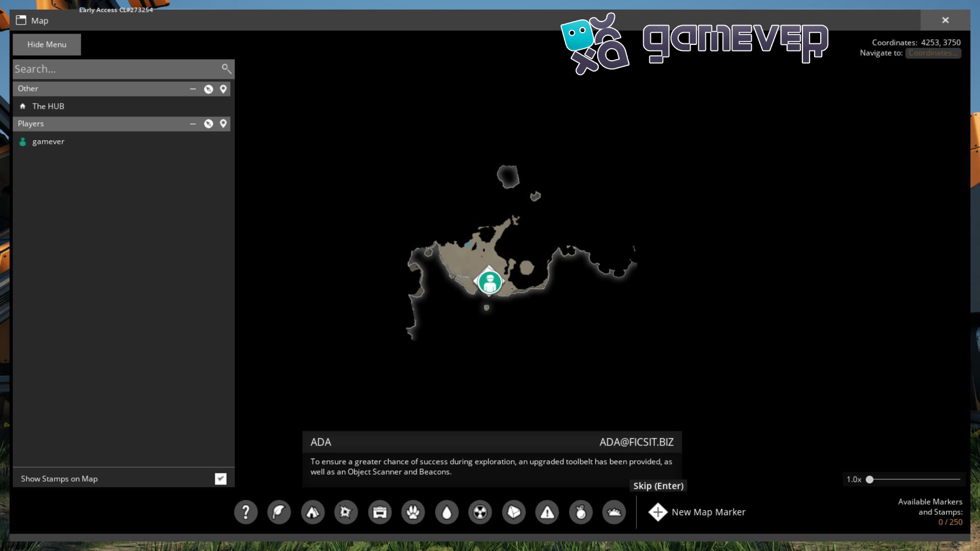
Task: Click the Show Stamps on Map label
Action: (x=59, y=479)
